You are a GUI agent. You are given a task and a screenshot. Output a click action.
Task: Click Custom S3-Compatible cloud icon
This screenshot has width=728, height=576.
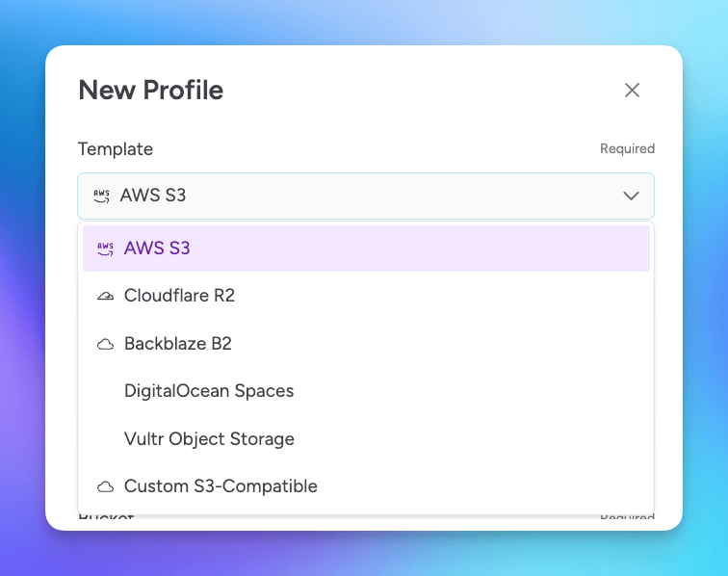pos(105,486)
